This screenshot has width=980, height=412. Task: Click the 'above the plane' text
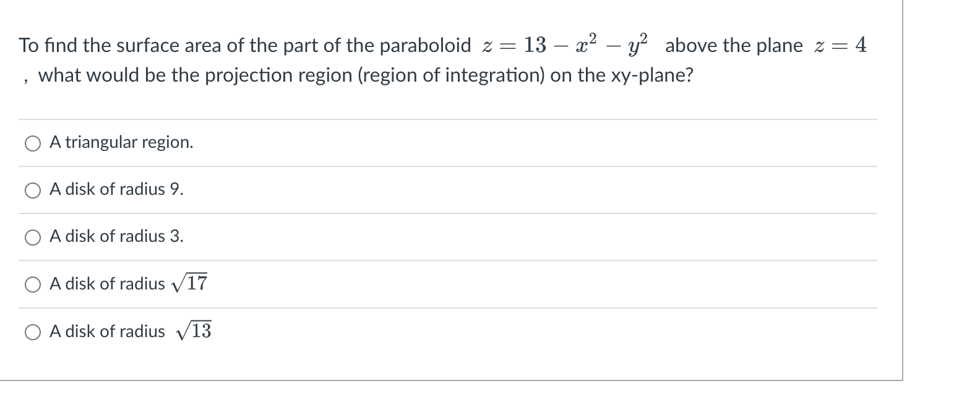click(734, 46)
